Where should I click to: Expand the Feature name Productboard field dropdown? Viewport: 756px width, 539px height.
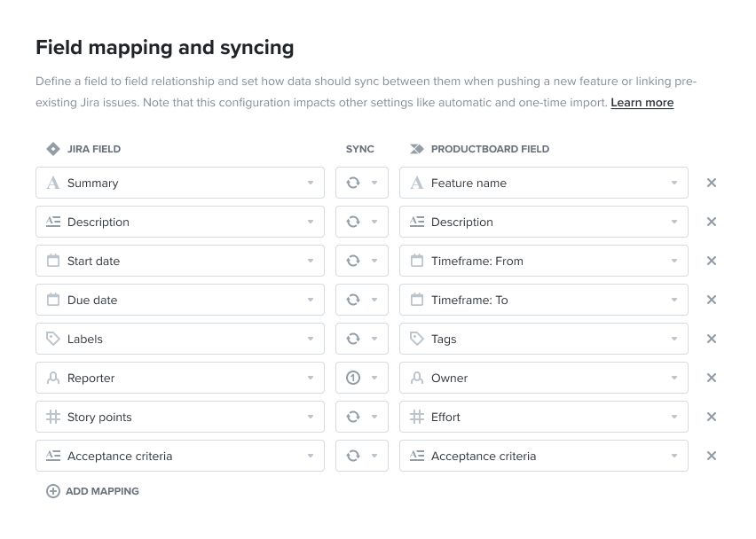point(544,183)
